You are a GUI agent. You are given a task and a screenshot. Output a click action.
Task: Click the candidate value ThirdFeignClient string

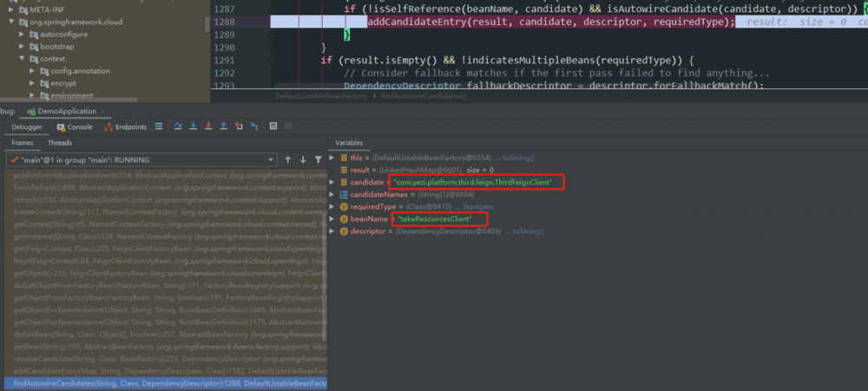coord(473,182)
